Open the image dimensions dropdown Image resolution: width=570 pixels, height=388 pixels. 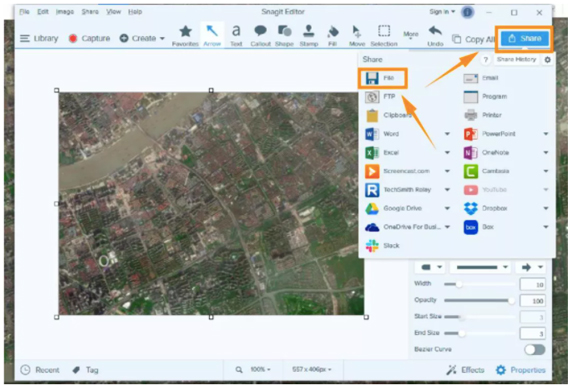(x=312, y=369)
